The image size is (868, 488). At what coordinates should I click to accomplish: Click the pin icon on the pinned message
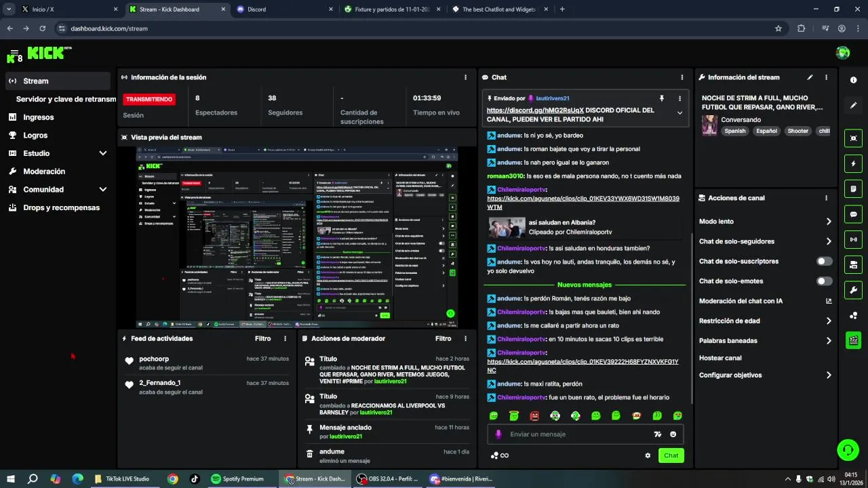(662, 98)
